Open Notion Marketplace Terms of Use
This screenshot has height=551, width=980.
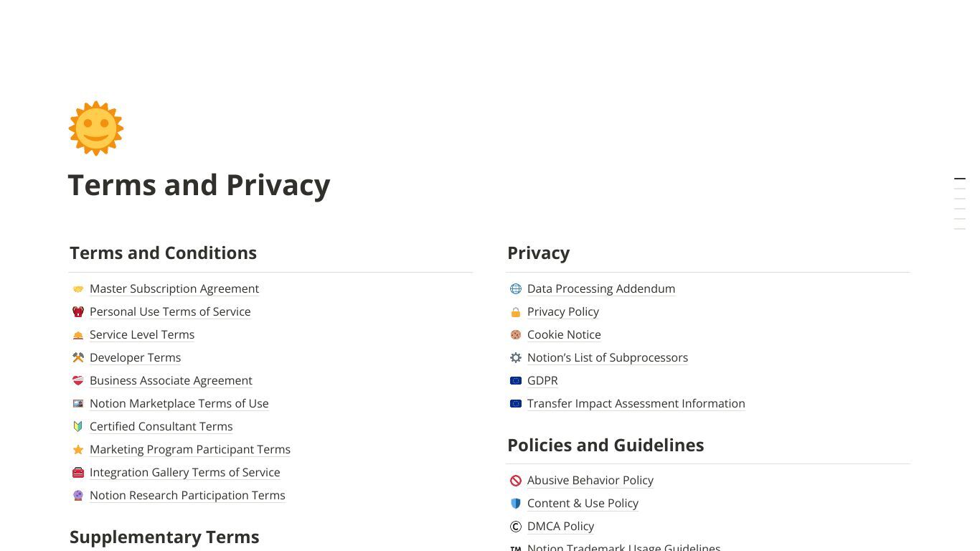point(179,403)
